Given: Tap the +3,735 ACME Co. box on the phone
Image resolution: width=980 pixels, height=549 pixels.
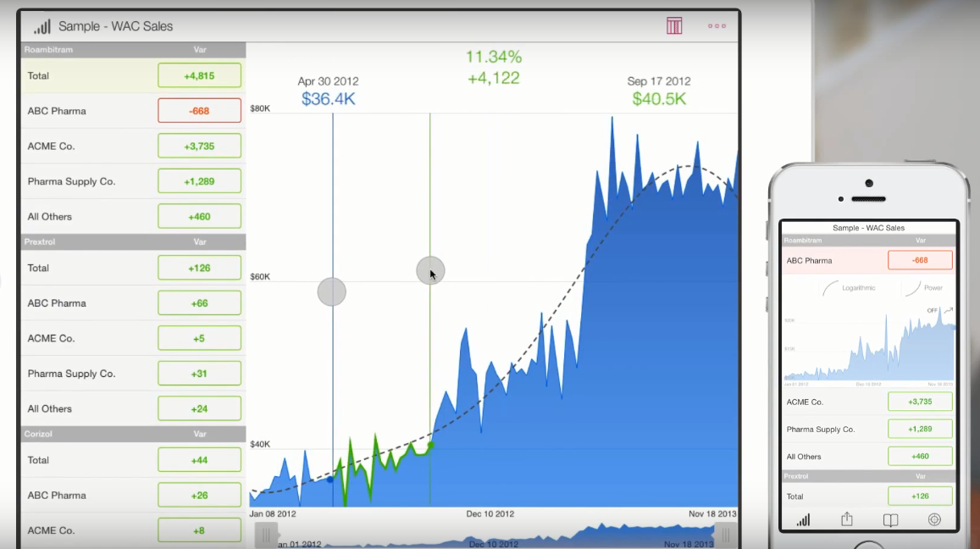Looking at the screenshot, I should tap(920, 402).
